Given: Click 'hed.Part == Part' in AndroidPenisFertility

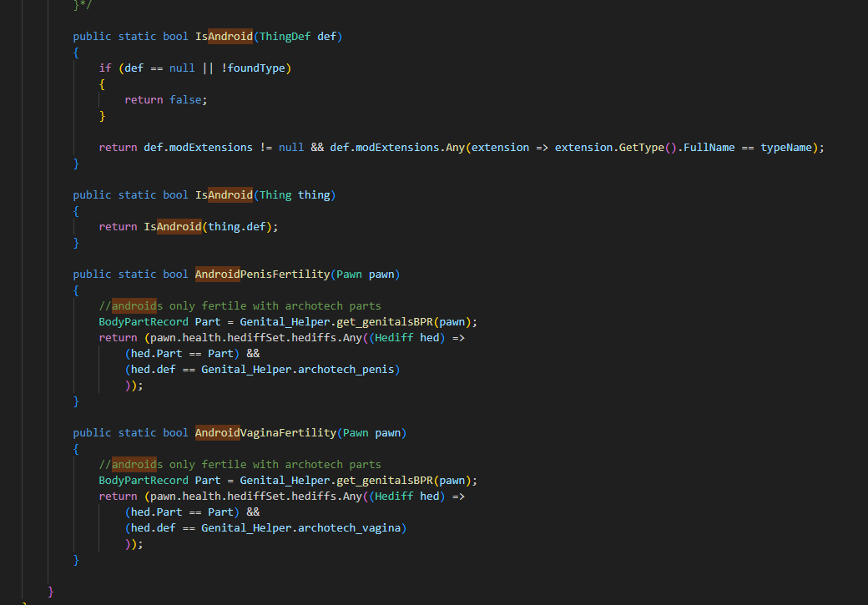Looking at the screenshot, I should 182,353.
